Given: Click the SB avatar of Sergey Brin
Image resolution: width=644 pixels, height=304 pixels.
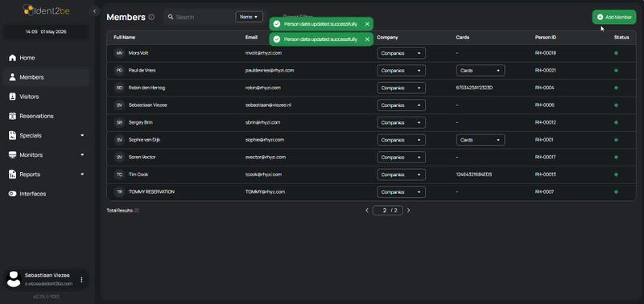Looking at the screenshot, I should [119, 123].
